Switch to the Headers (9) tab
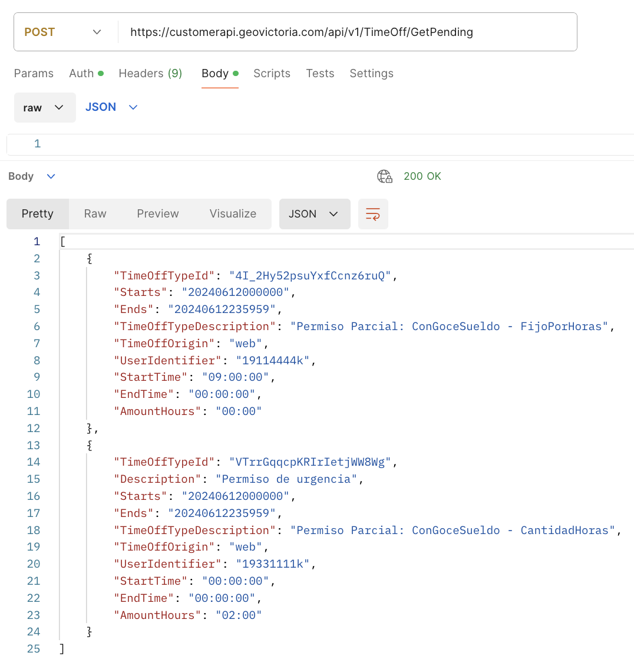Image resolution: width=634 pixels, height=672 pixels. tap(150, 73)
